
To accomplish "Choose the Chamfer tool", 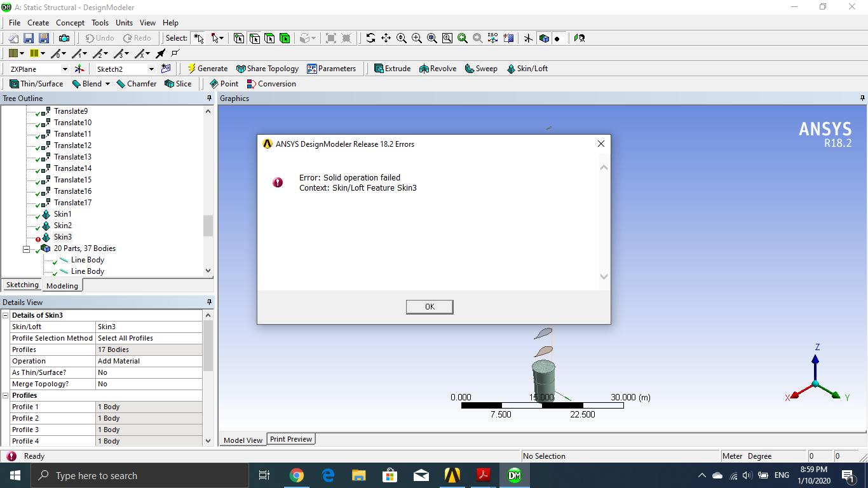I will coord(136,84).
